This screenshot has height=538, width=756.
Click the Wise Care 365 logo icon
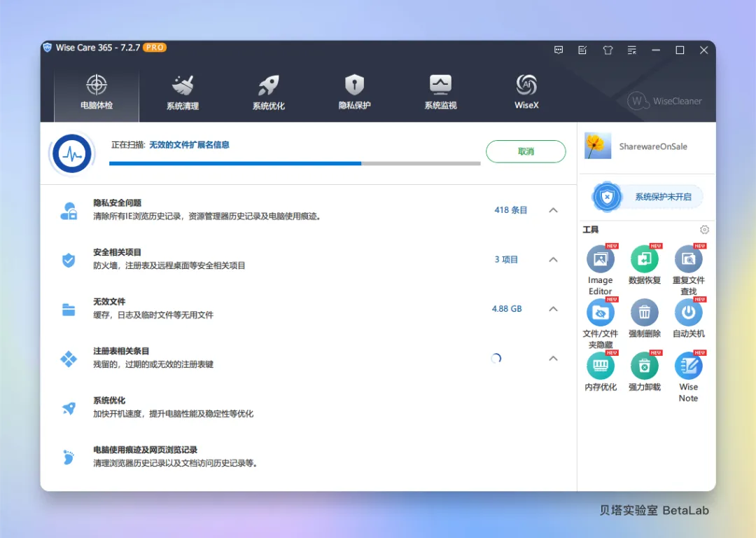click(48, 48)
